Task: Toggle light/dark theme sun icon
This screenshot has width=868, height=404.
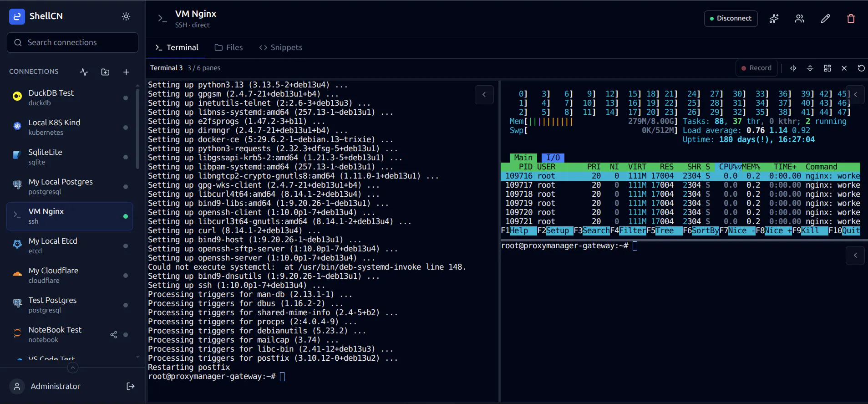Action: tap(126, 16)
